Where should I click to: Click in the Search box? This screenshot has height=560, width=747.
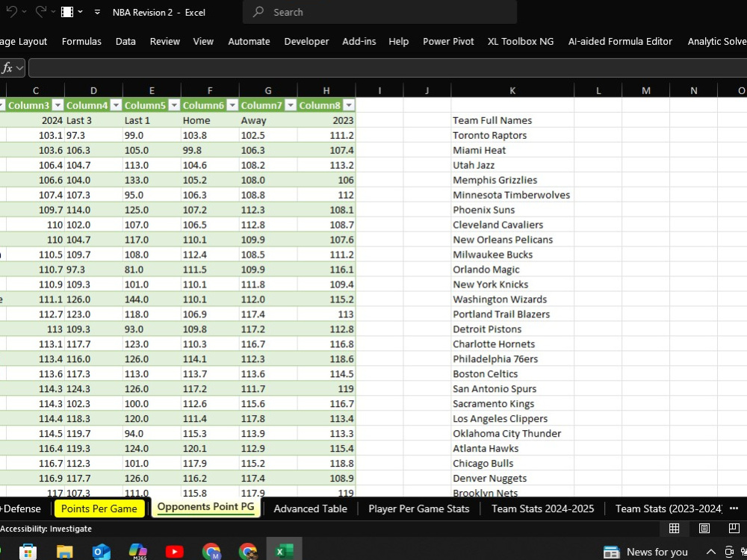379,12
